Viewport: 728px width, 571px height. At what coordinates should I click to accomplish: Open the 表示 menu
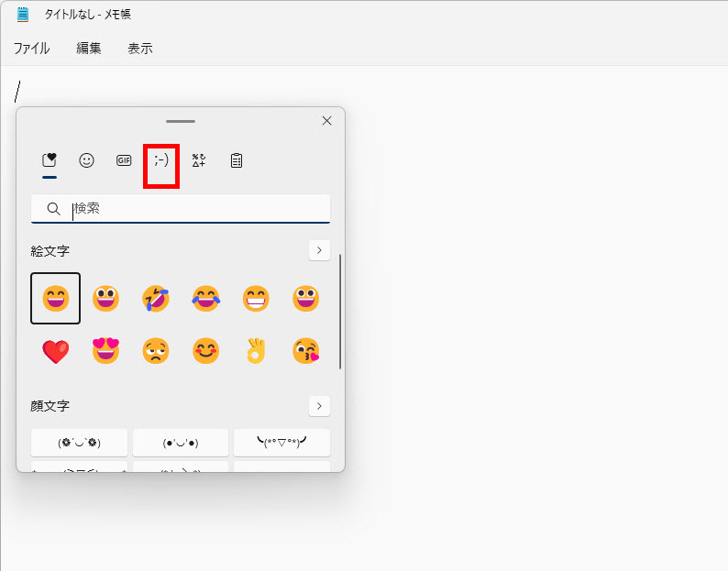coord(140,49)
